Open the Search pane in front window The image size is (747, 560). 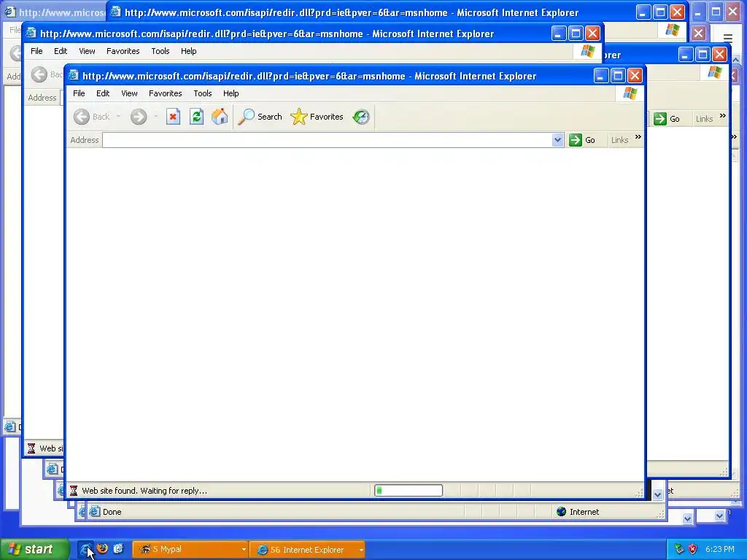260,117
